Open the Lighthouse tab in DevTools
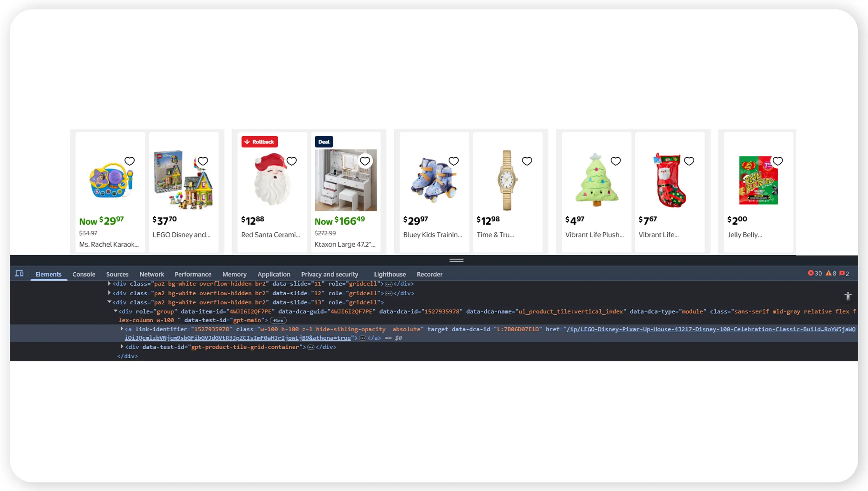Screen dimensions: 868x491 point(389,274)
